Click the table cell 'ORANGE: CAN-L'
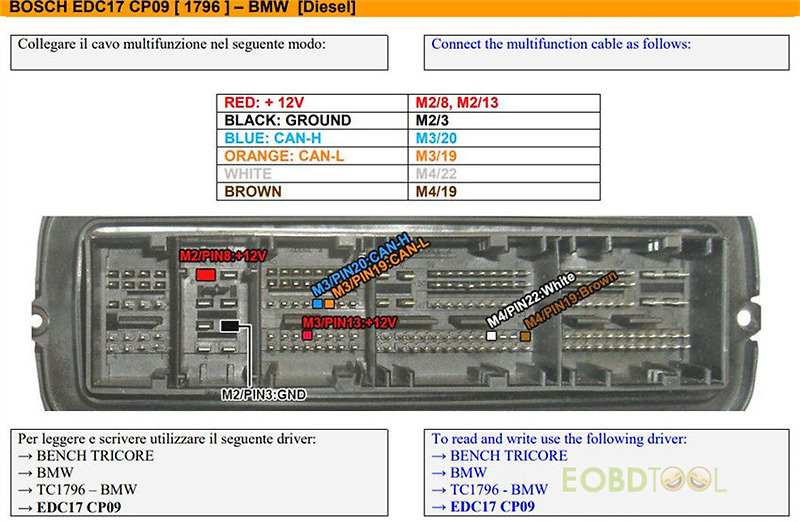The height and width of the screenshot is (522, 800). tap(312, 156)
